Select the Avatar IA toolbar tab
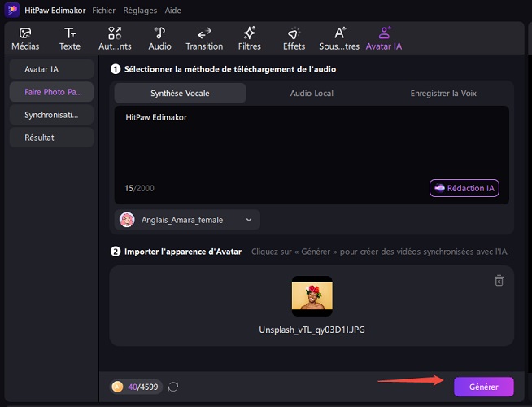The height and width of the screenshot is (407, 532). (x=384, y=39)
